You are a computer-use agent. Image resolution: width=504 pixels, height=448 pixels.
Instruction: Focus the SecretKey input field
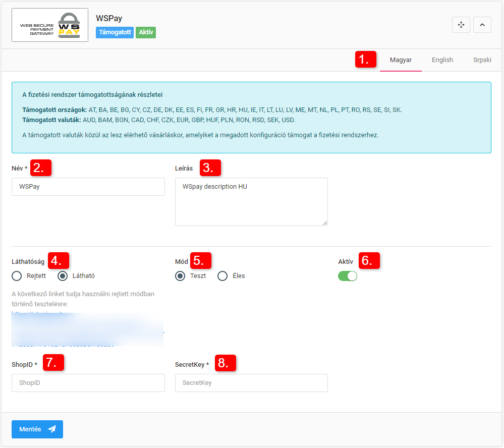251,383
